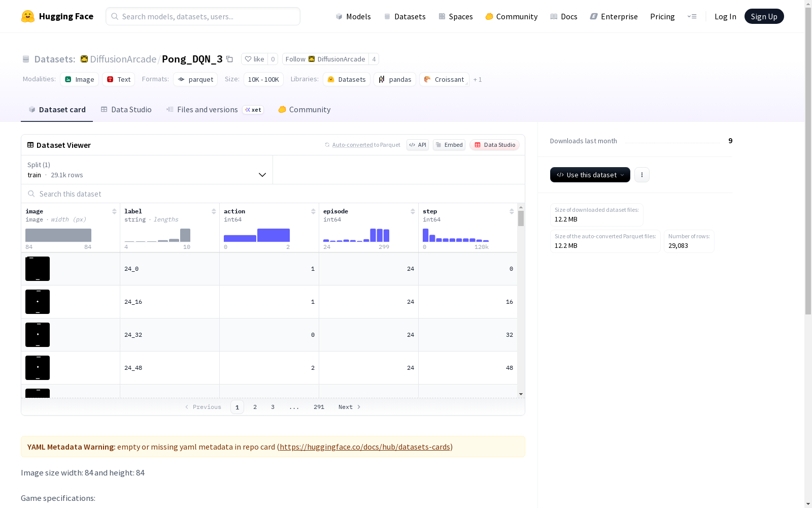Open Data Studio from the viewer header

pyautogui.click(x=495, y=145)
